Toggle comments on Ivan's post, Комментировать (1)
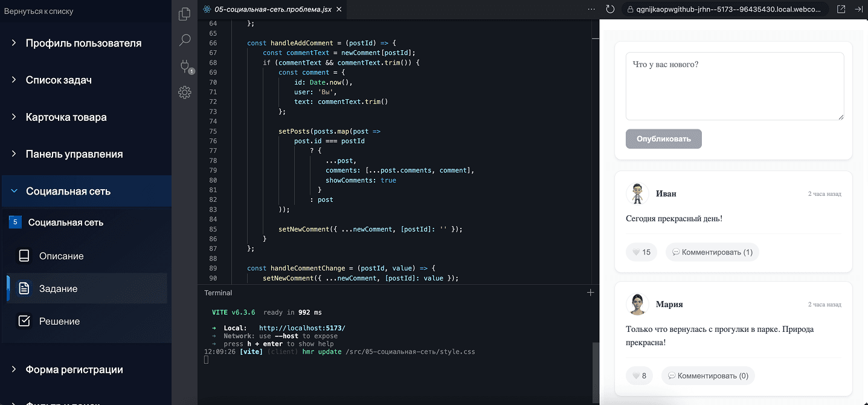 712,252
